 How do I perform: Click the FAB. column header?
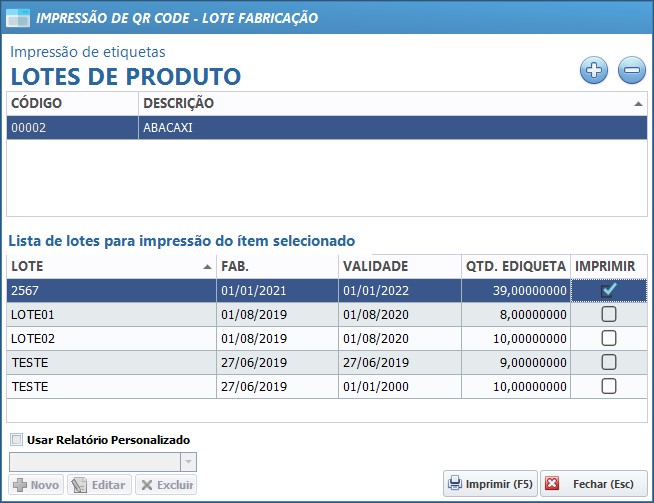277,266
